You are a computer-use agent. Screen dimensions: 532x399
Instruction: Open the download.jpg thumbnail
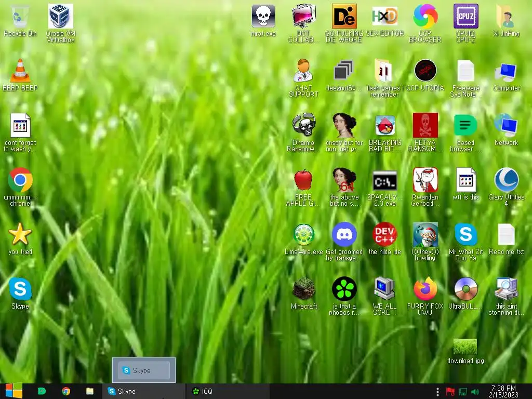click(465, 347)
